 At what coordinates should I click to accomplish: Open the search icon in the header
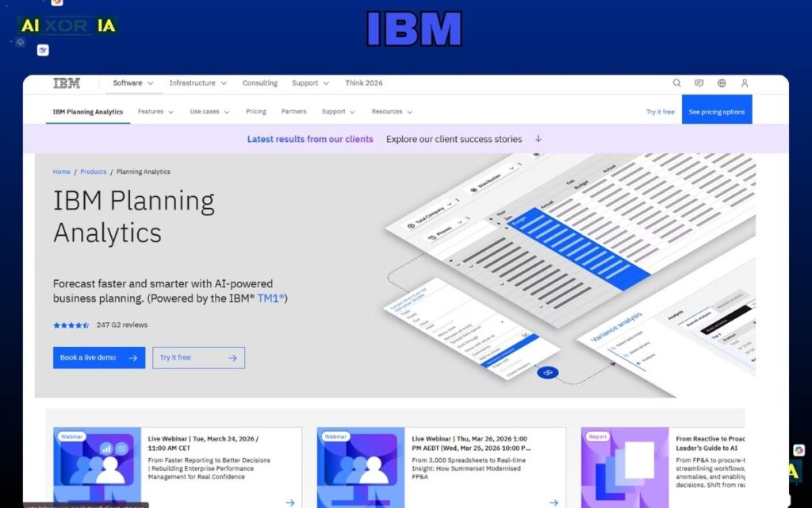click(x=677, y=83)
